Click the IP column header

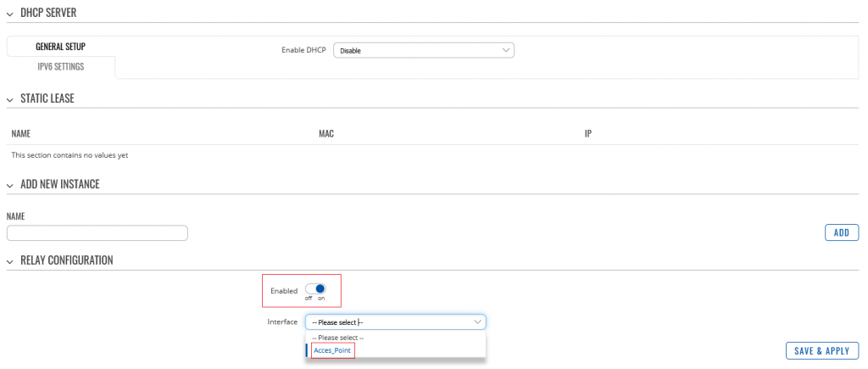(587, 134)
